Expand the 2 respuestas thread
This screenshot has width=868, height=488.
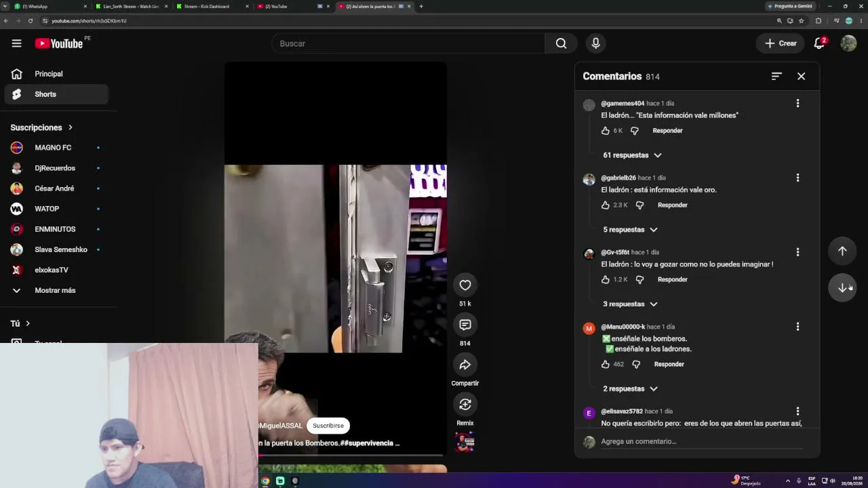[630, 389]
